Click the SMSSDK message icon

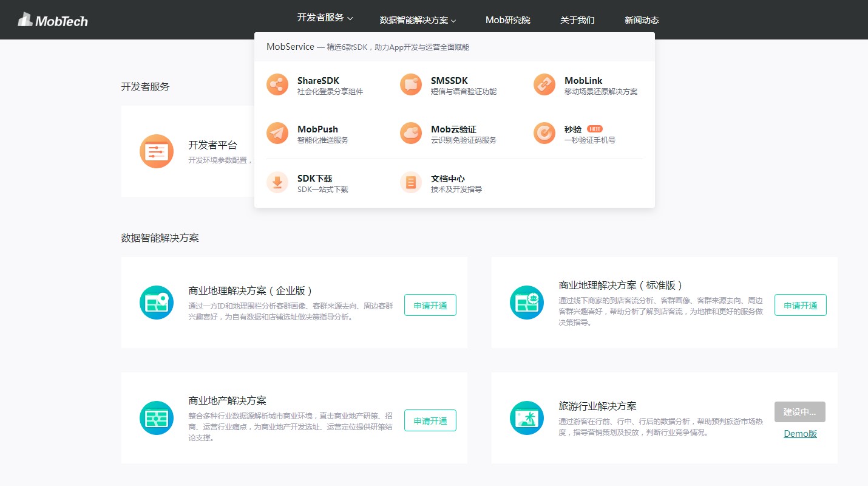[411, 84]
